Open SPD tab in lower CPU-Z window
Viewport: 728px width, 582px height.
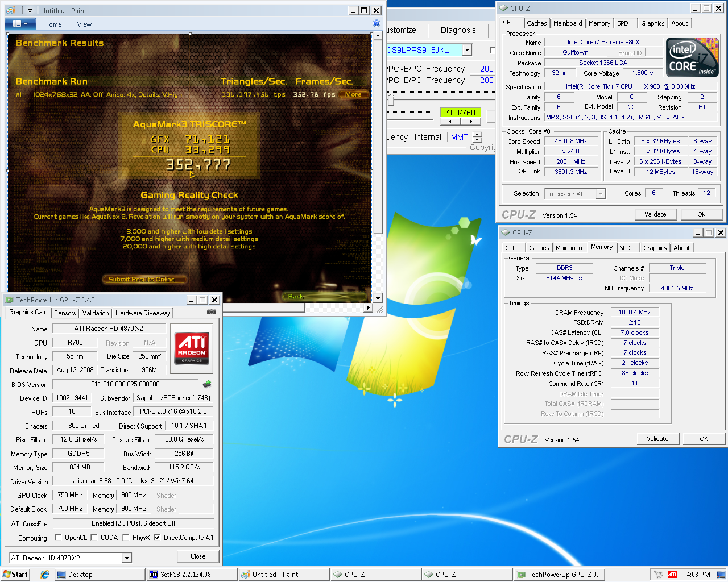[x=625, y=248]
